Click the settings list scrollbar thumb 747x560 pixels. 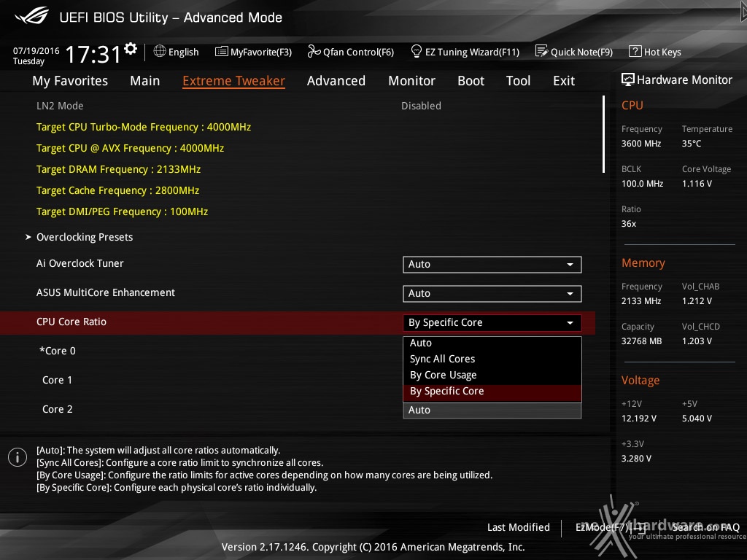603,134
